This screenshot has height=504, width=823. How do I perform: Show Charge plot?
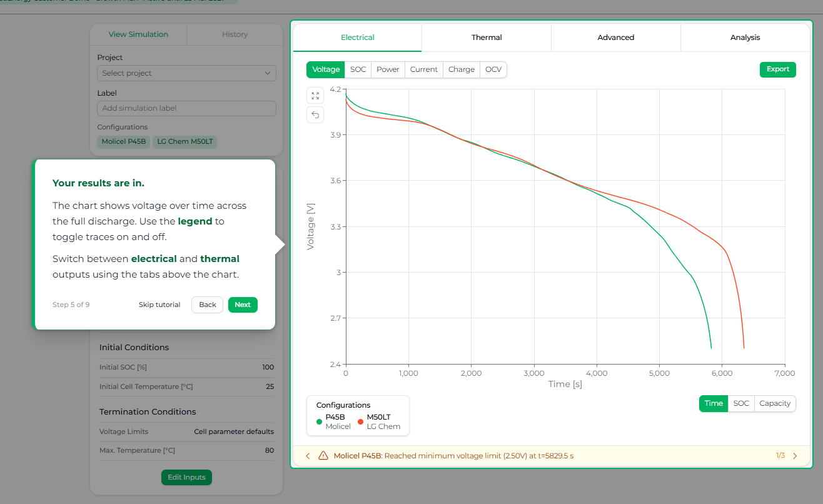click(x=462, y=69)
